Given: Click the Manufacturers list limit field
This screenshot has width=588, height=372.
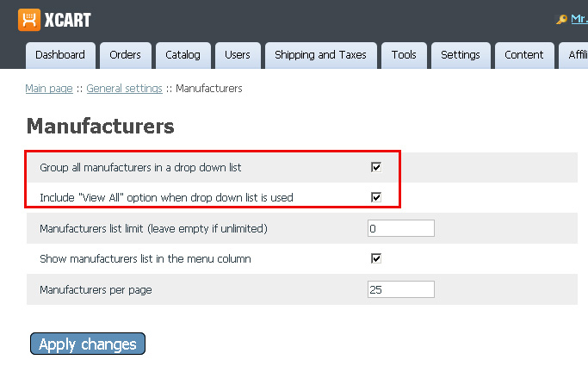Looking at the screenshot, I should click(400, 228).
